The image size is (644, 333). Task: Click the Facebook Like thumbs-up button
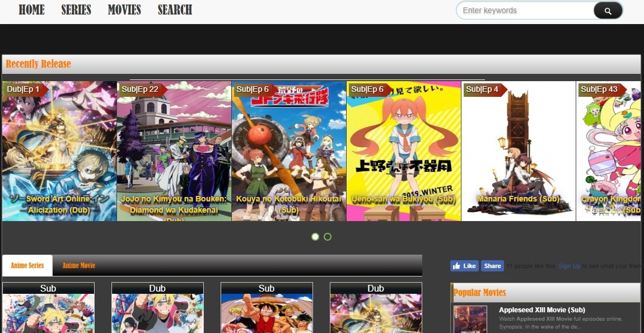[x=464, y=266]
